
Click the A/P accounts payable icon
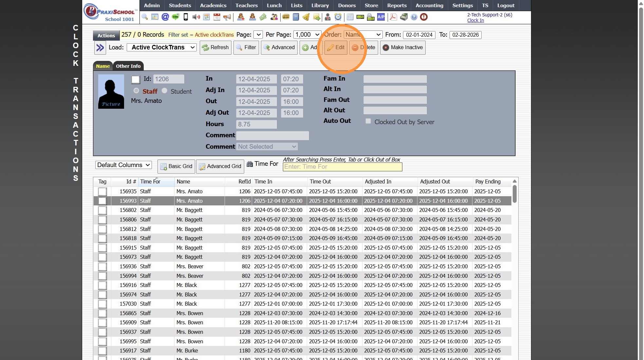(x=381, y=17)
